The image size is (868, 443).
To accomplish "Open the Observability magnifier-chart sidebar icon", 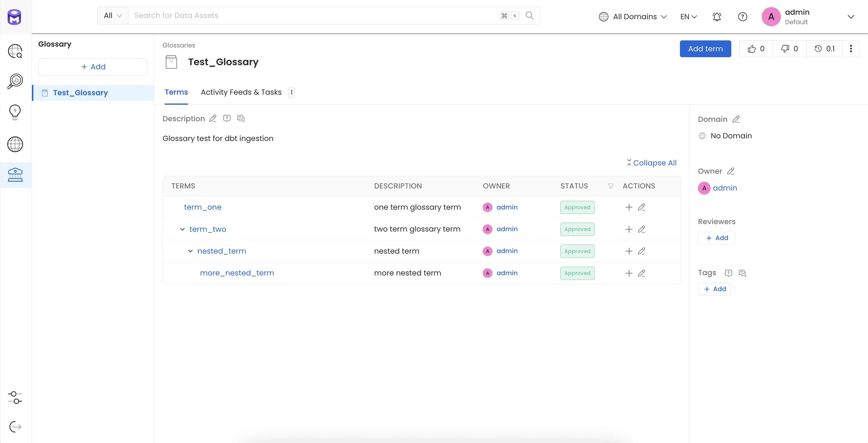I will click(x=15, y=81).
